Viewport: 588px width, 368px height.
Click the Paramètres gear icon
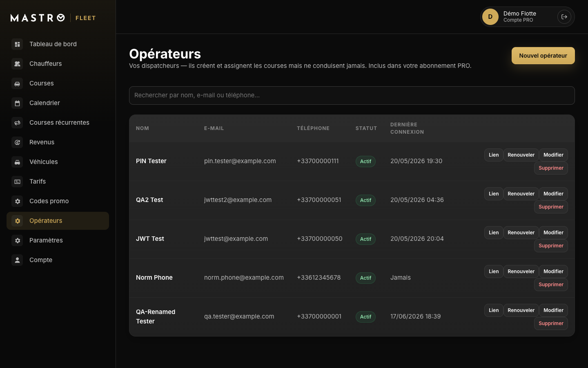coord(17,240)
